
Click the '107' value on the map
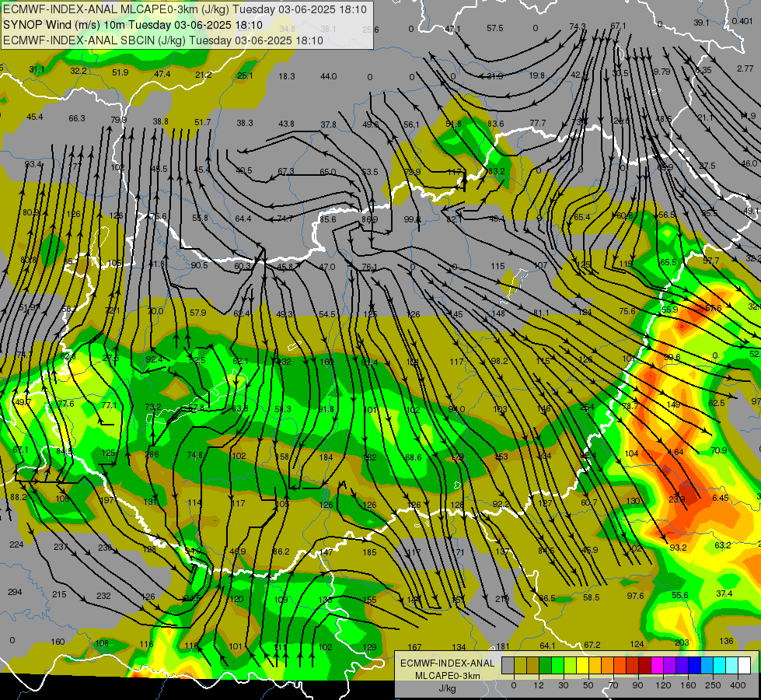click(540, 265)
